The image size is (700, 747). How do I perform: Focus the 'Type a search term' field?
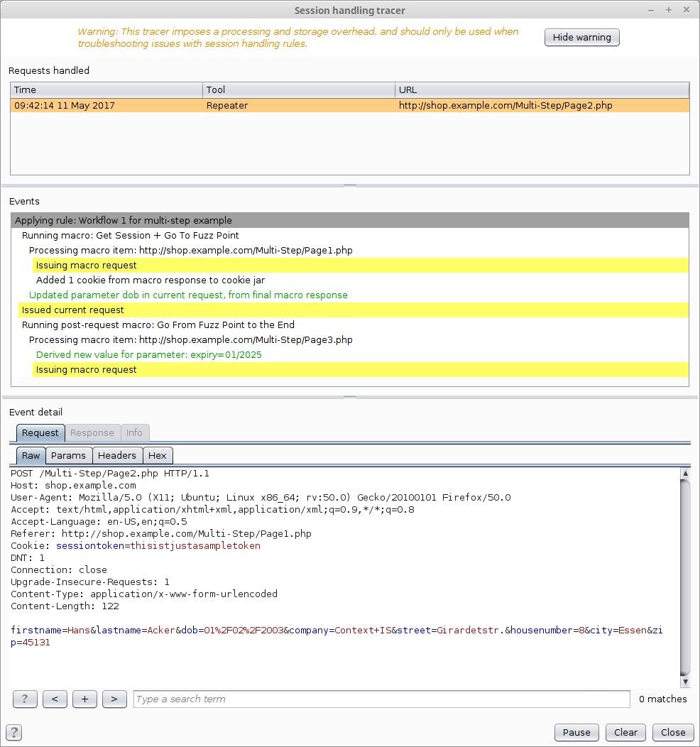point(382,699)
